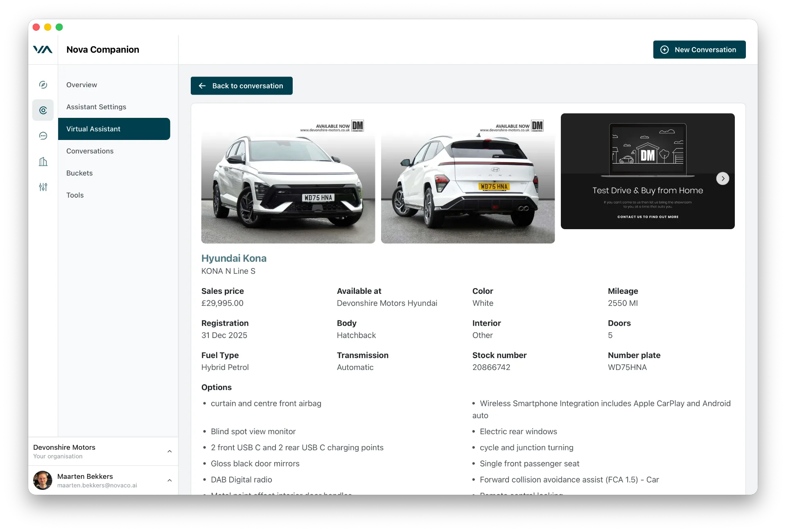Open the compass overview rail icon
Screen dimensions: 786x532
43,85
